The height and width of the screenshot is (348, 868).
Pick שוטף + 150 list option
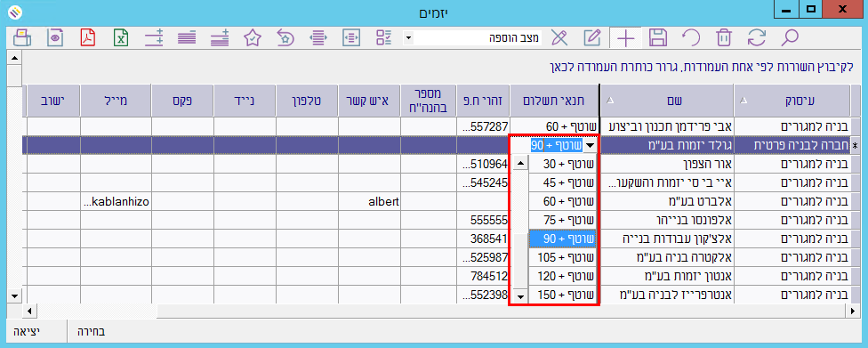pos(563,295)
